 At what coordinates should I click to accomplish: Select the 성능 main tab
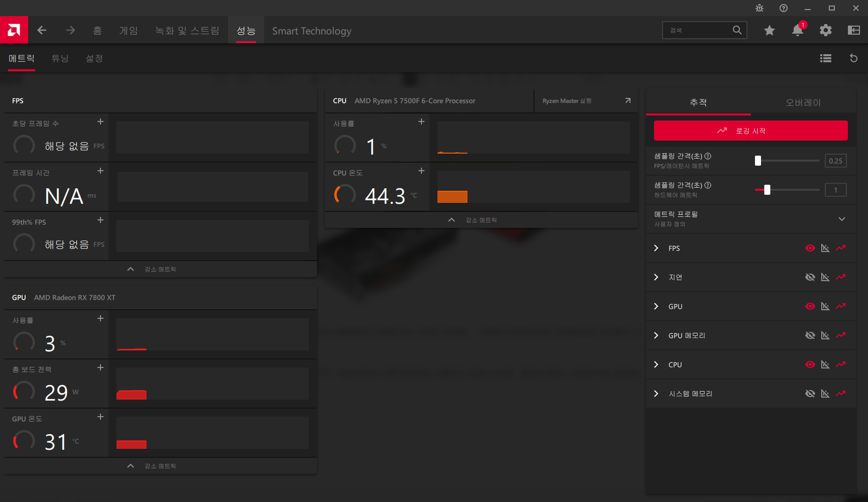point(246,31)
